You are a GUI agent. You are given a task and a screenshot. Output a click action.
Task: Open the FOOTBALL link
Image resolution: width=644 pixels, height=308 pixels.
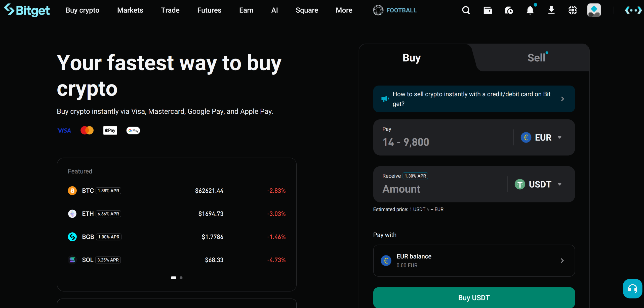pyautogui.click(x=401, y=10)
